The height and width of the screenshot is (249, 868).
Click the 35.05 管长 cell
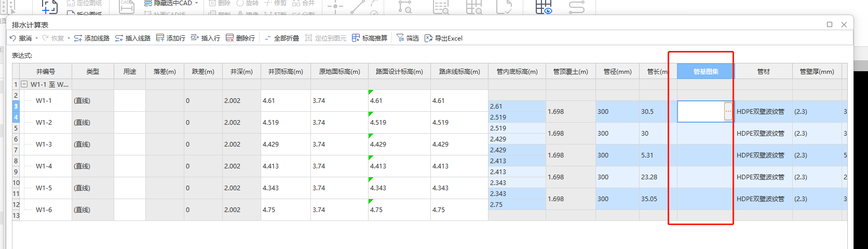[658, 199]
